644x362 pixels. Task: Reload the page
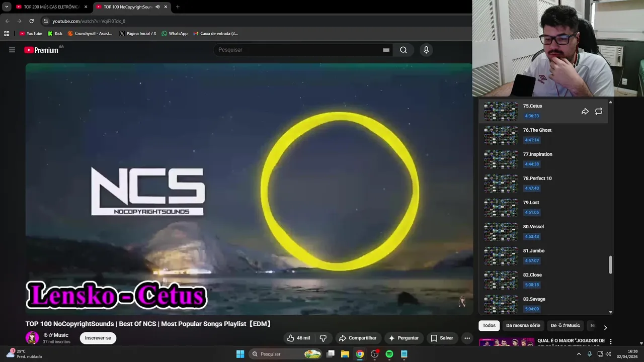coord(31,21)
